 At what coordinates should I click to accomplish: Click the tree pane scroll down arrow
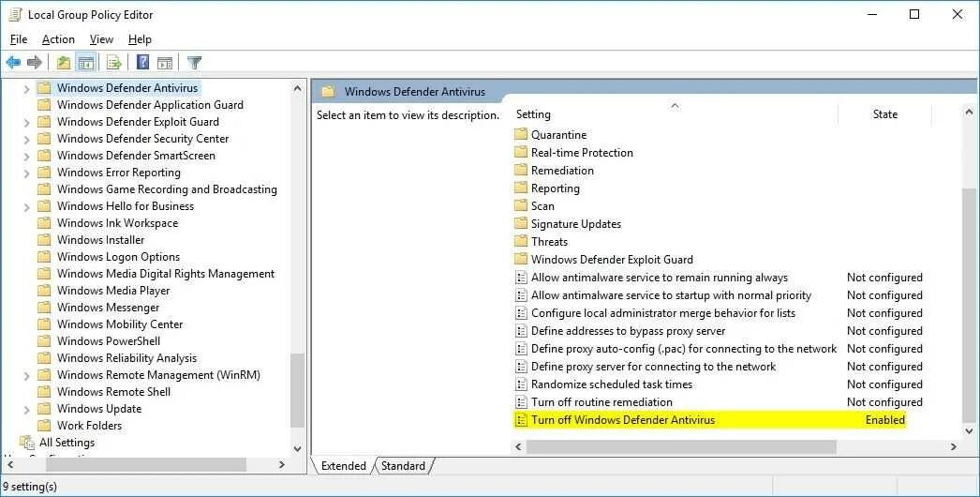298,449
